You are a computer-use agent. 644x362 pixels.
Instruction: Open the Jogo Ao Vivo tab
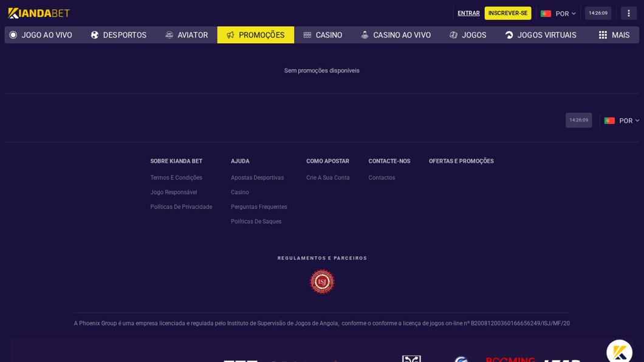pyautogui.click(x=41, y=35)
